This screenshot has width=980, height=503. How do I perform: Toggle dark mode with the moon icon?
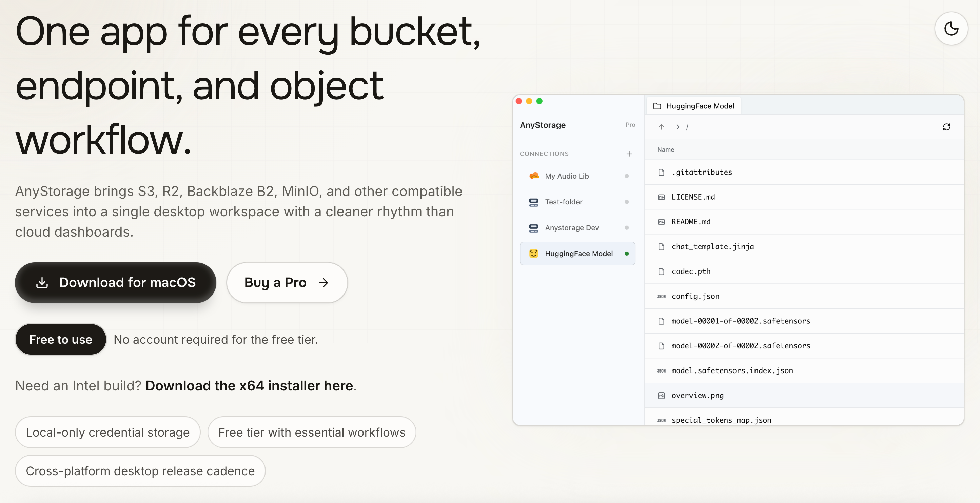tap(951, 28)
